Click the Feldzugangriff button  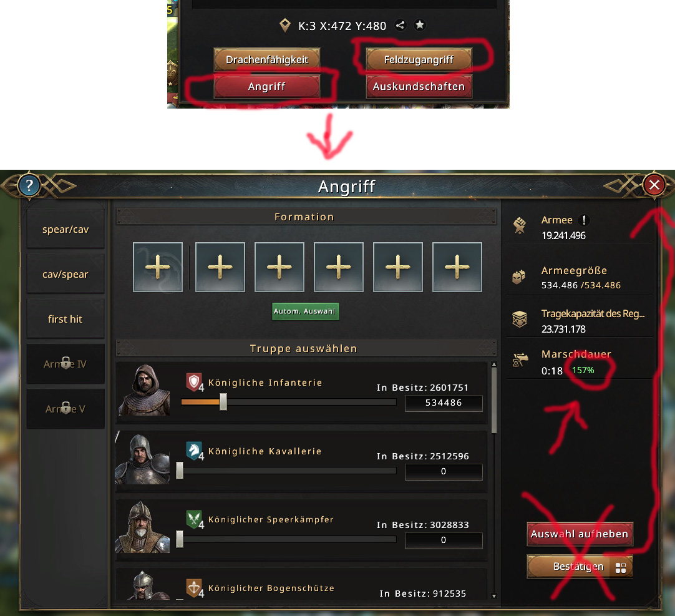coord(419,60)
